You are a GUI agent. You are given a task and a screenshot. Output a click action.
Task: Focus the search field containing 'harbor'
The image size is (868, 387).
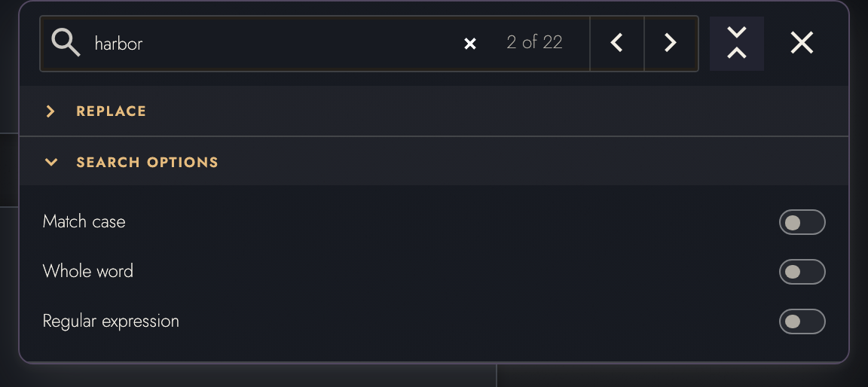click(x=274, y=43)
